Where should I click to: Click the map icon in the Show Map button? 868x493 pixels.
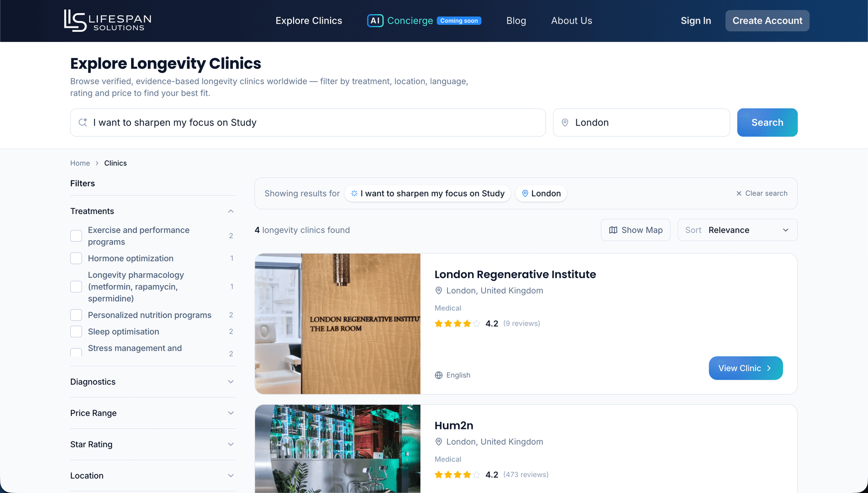click(613, 230)
